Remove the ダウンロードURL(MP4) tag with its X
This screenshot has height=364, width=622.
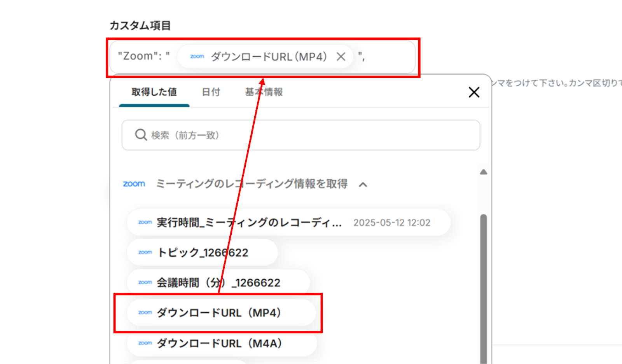click(341, 57)
